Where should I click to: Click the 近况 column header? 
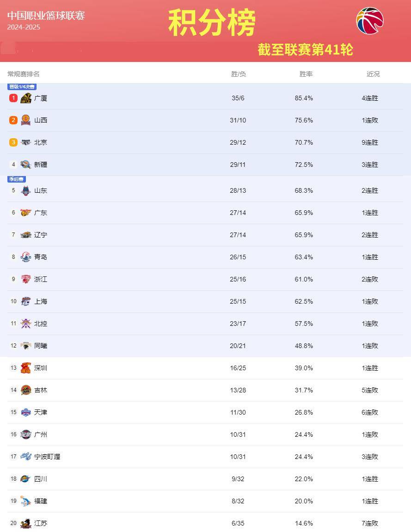(373, 74)
